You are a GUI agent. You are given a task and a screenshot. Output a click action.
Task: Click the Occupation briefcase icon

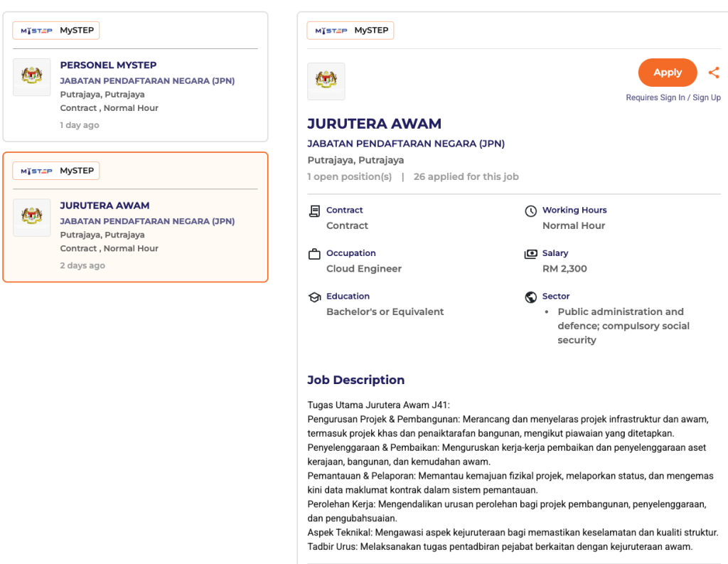pos(314,254)
